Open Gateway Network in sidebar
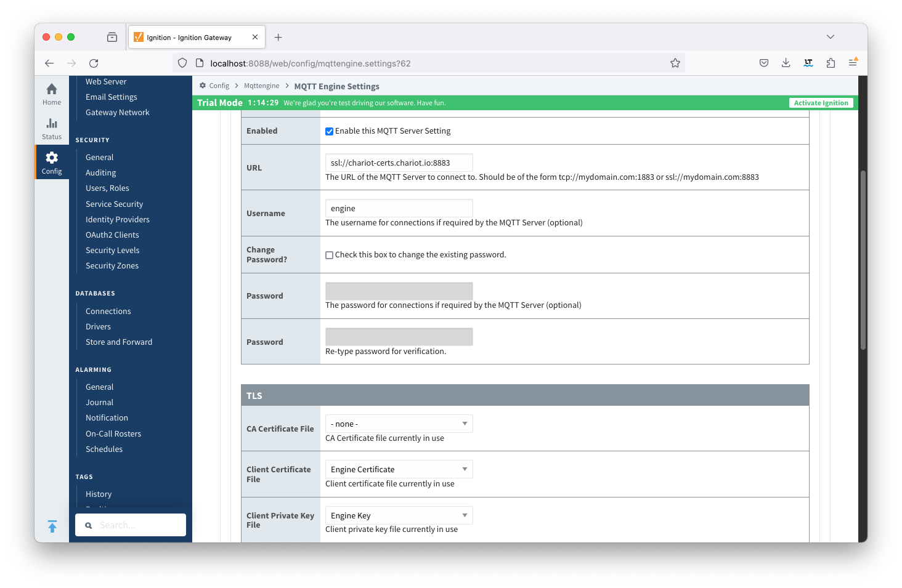Viewport: 902px width, 588px height. 118,112
